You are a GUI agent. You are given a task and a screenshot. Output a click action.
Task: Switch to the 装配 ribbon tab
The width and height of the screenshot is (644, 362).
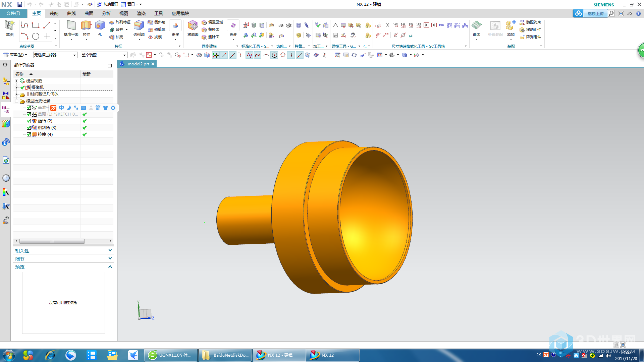point(54,13)
